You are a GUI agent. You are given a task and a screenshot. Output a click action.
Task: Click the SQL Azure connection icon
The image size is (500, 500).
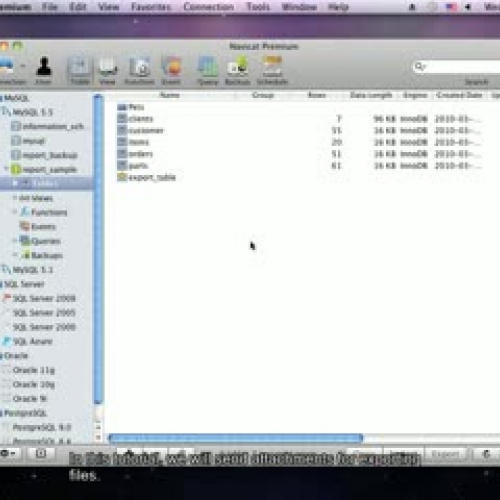click(x=7, y=341)
